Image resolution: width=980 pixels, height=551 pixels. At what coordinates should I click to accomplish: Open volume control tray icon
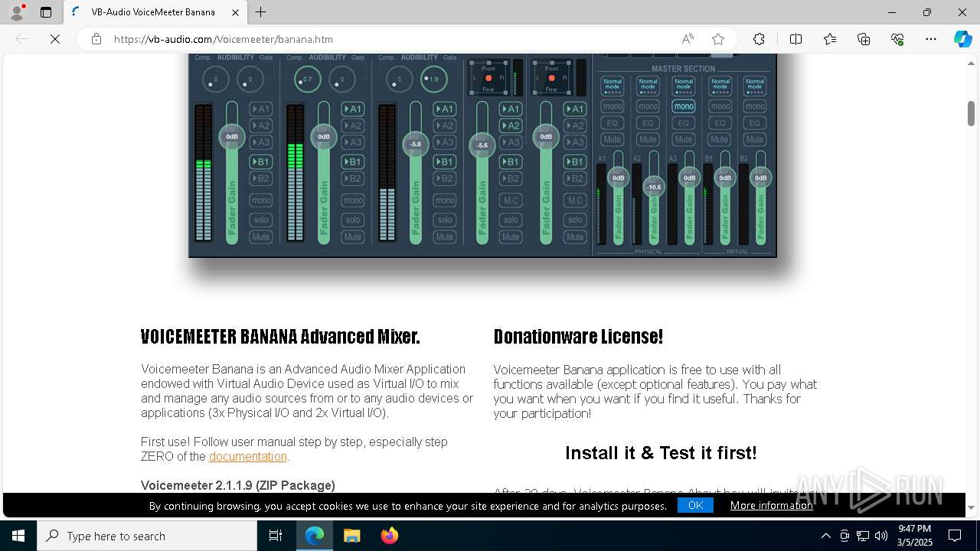881,536
